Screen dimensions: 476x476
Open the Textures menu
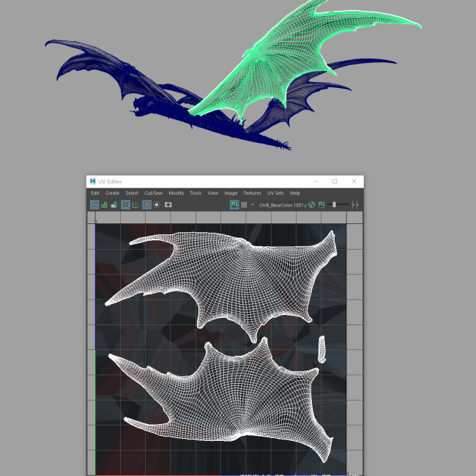click(x=252, y=193)
